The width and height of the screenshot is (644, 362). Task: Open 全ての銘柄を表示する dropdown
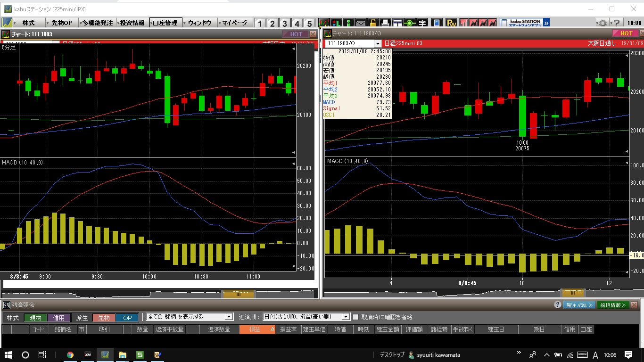click(x=190, y=317)
